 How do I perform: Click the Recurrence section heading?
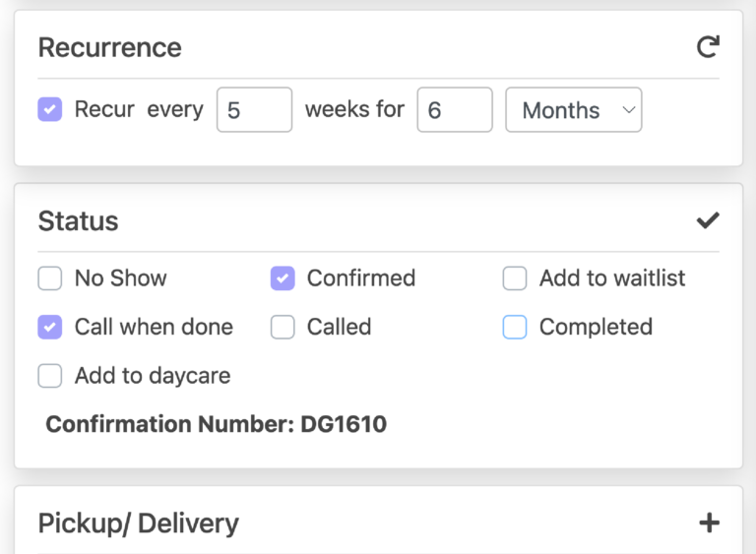tap(109, 47)
